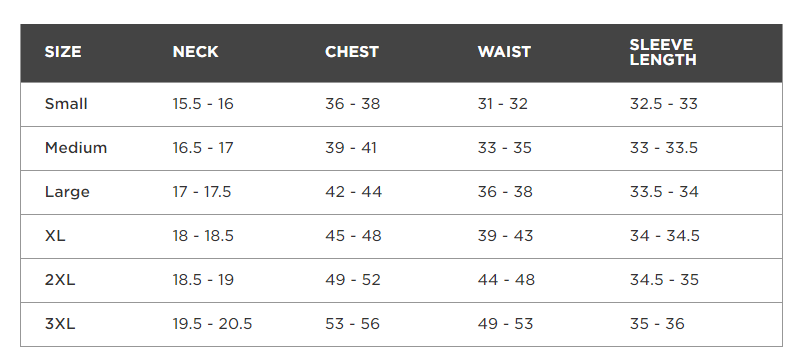Click the XL waist value 39 - 43
Image resolution: width=801 pixels, height=363 pixels.
click(505, 236)
